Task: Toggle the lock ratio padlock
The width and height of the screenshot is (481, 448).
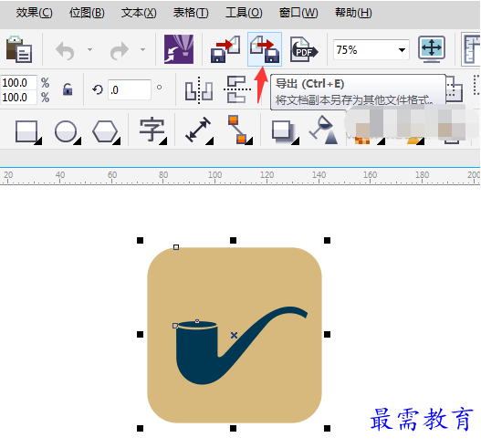Action: [x=68, y=89]
